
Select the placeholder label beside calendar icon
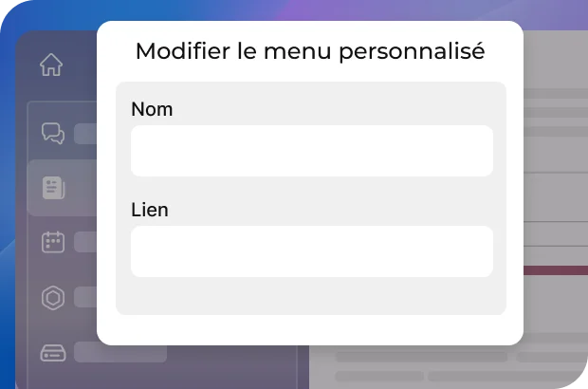tap(85, 242)
